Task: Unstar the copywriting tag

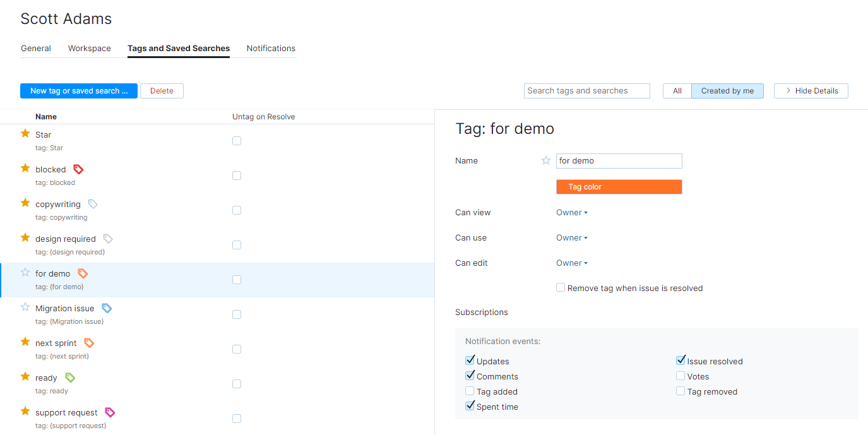Action: (25, 203)
